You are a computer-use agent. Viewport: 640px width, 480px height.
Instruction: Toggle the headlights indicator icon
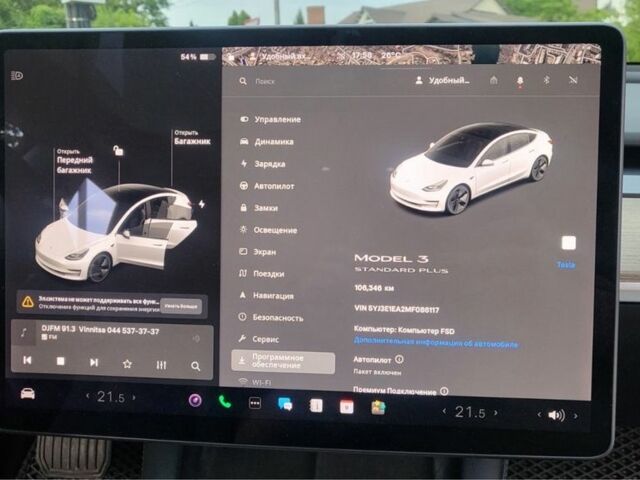coord(17,76)
